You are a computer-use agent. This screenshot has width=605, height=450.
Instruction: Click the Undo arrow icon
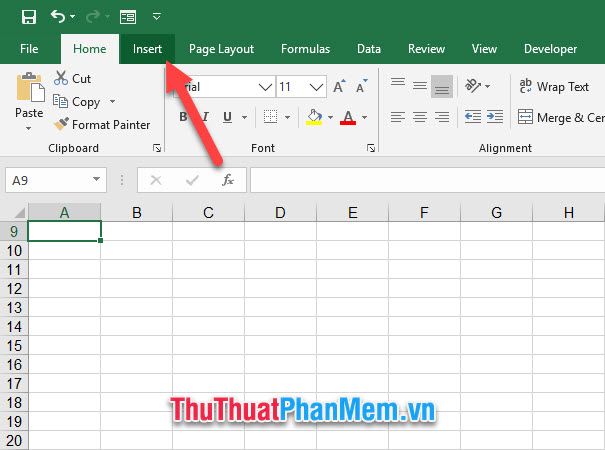point(58,17)
